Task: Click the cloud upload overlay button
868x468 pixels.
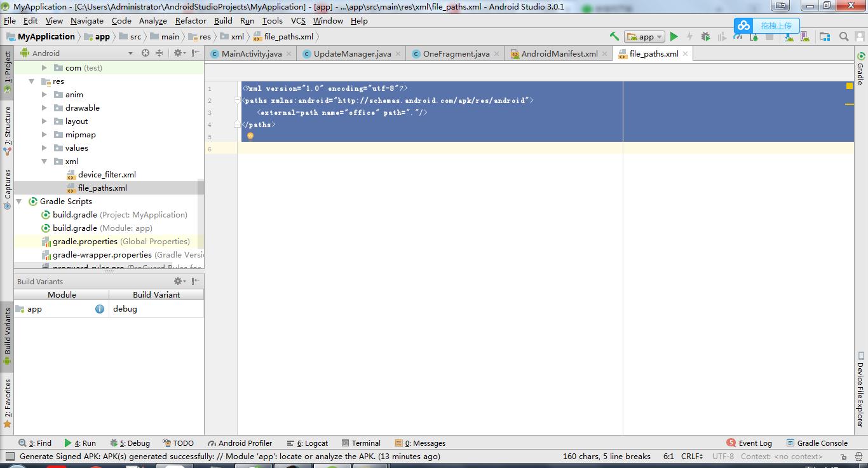Action: [x=767, y=25]
